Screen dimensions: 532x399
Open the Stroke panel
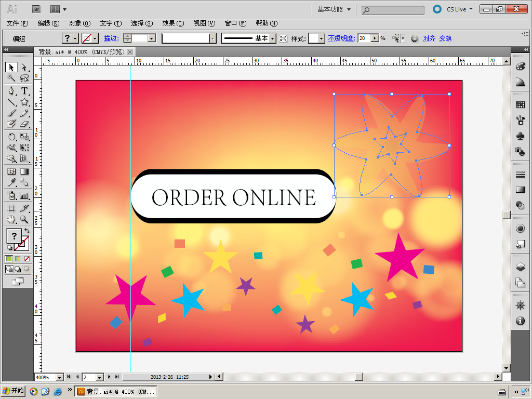520,175
